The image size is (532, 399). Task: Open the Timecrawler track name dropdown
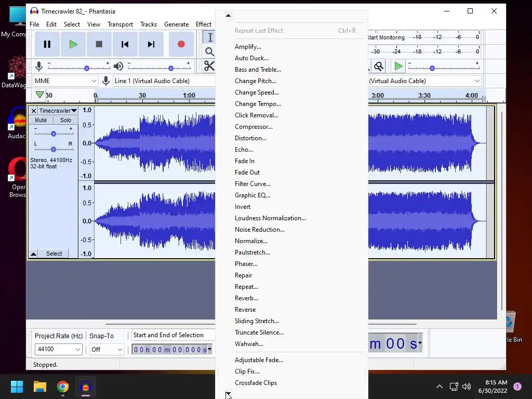coord(58,111)
